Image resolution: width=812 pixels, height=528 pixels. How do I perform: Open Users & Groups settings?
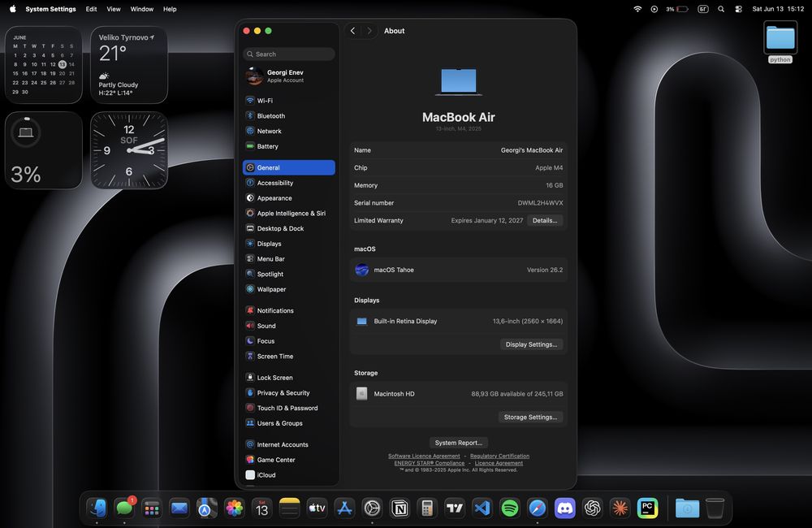(288, 423)
